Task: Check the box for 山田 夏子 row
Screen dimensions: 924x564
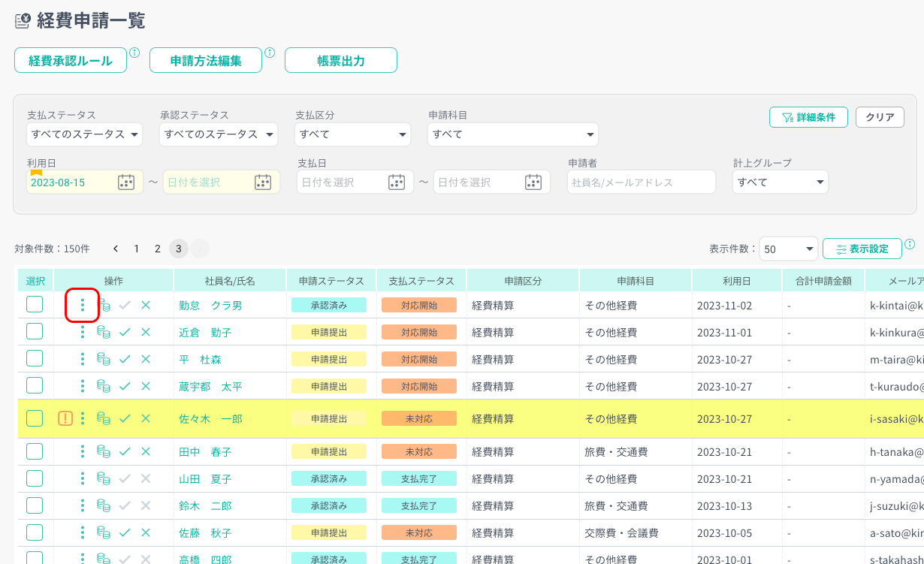Action: 35,478
